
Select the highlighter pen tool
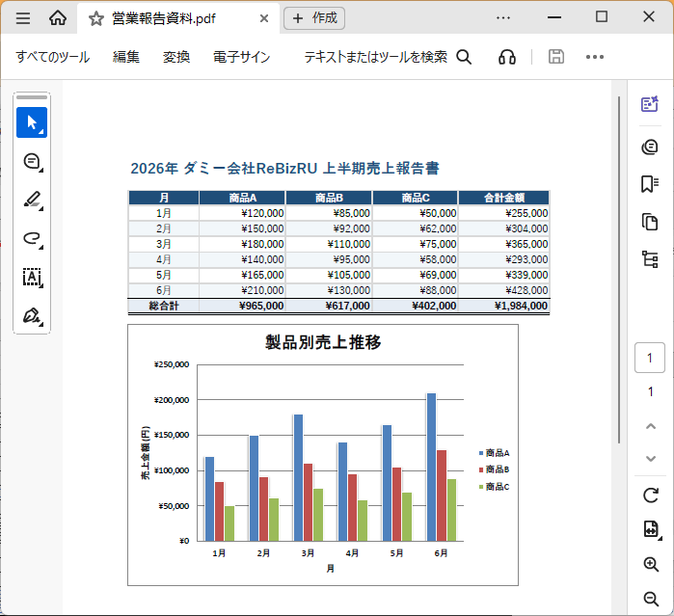(33, 201)
